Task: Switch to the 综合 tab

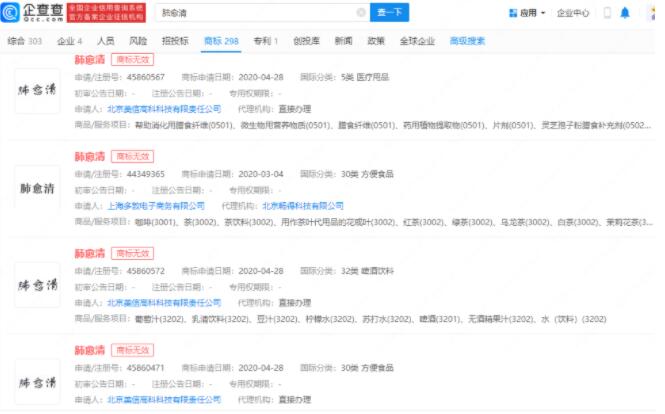Action: (22, 41)
